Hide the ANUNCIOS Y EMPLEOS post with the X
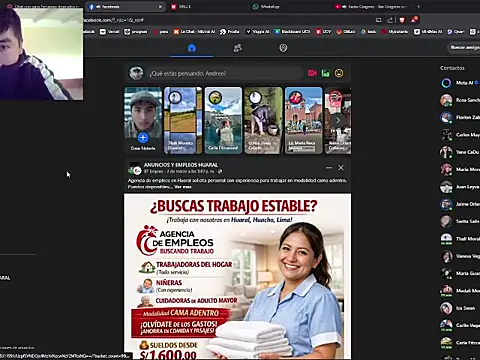This screenshot has width=480, height=360. coord(341,168)
